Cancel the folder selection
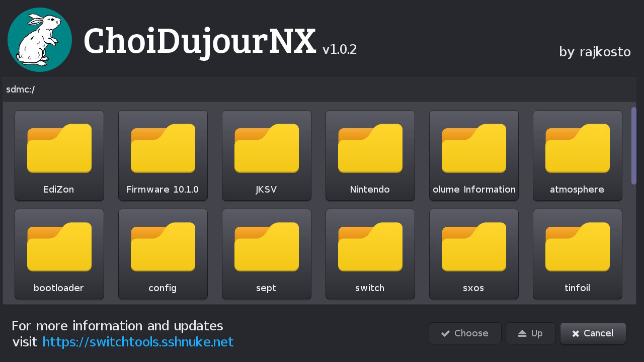Screen dimensions: 644x362 (593, 333)
